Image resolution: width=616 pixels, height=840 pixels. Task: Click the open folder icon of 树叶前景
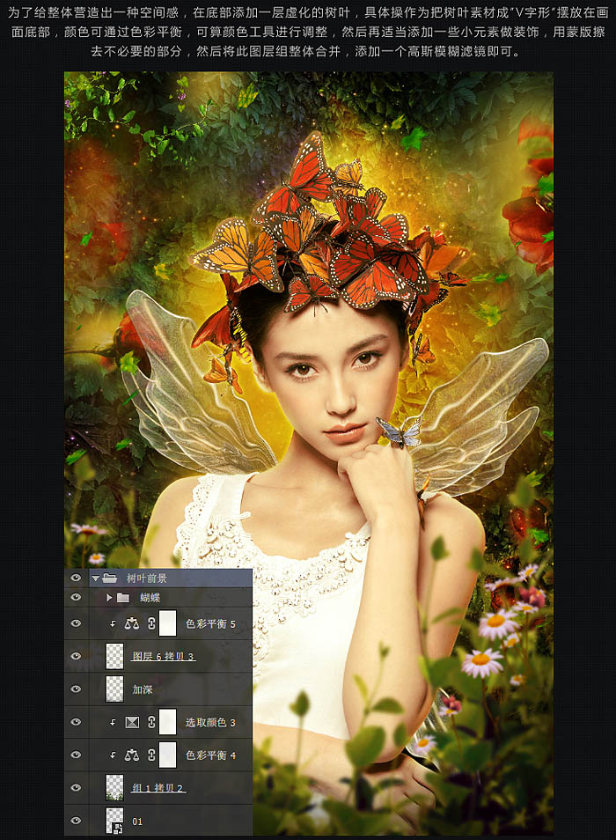tap(110, 578)
